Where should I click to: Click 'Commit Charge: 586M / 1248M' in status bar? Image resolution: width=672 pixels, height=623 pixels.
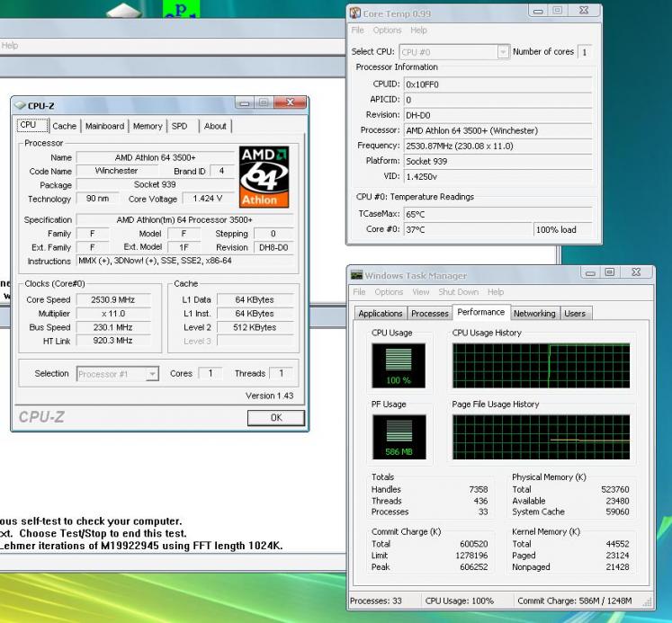click(x=575, y=601)
